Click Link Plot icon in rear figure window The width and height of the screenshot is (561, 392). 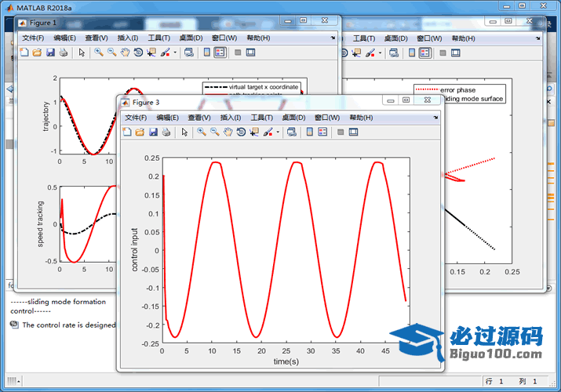[x=394, y=53]
